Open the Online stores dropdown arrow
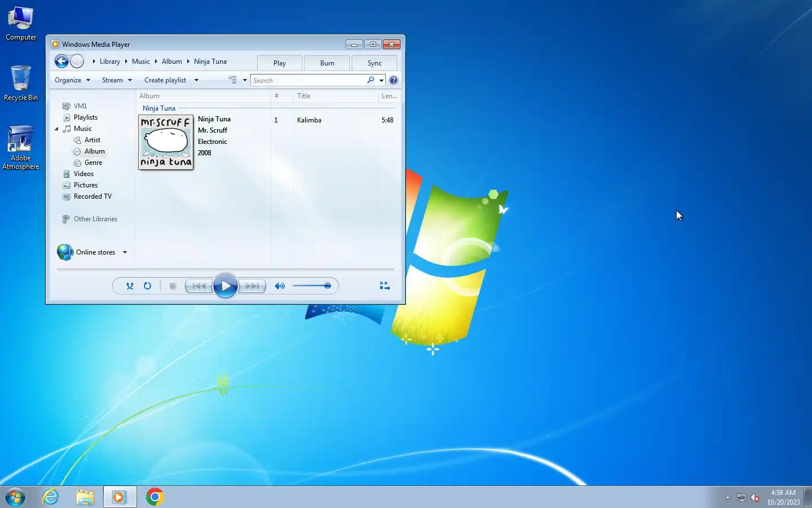Screen dimensions: 812x508 pos(125,252)
